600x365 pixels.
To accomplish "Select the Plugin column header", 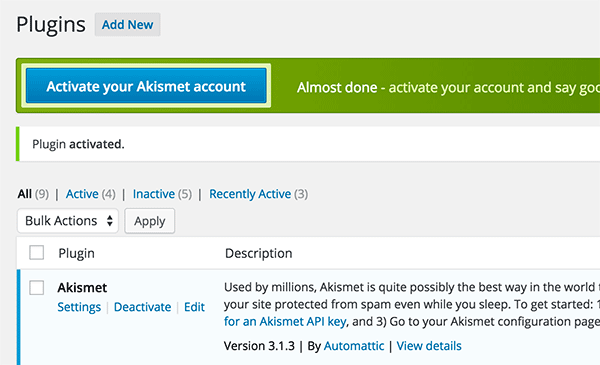I will pyautogui.click(x=77, y=253).
